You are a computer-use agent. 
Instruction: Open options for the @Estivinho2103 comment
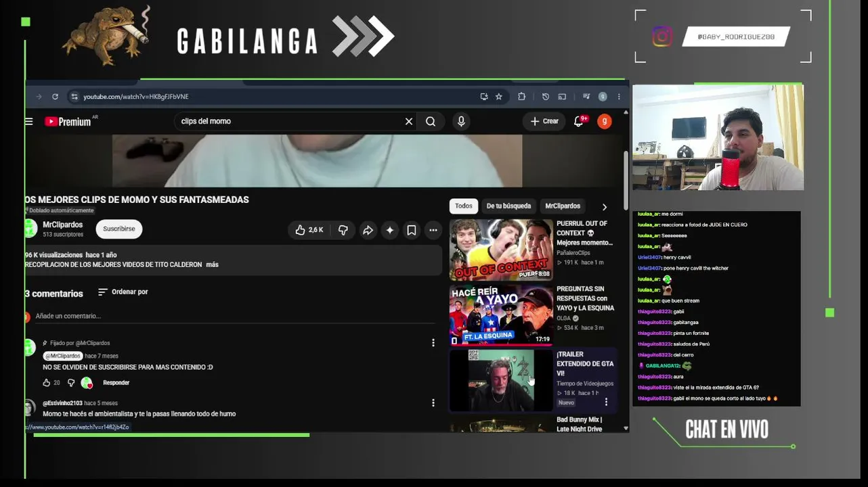[433, 403]
